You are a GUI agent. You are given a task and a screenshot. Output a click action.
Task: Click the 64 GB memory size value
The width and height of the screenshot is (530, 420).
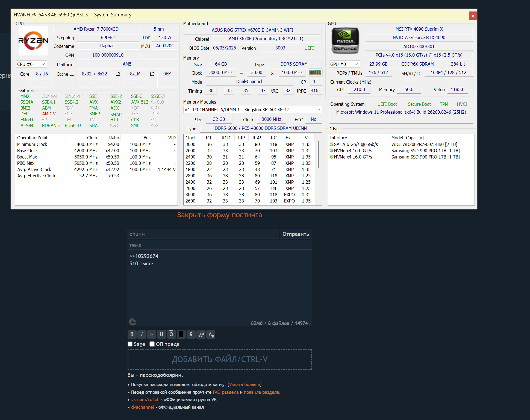point(221,64)
